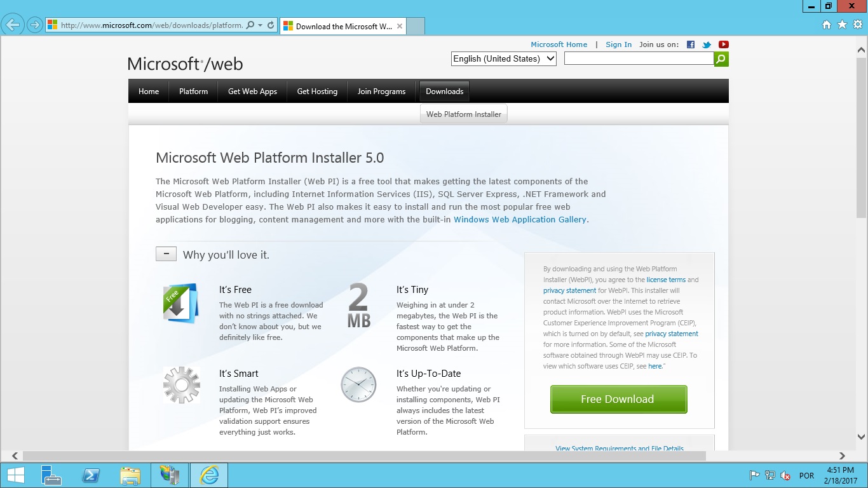
Task: Click the network tray icon
Action: [770, 475]
